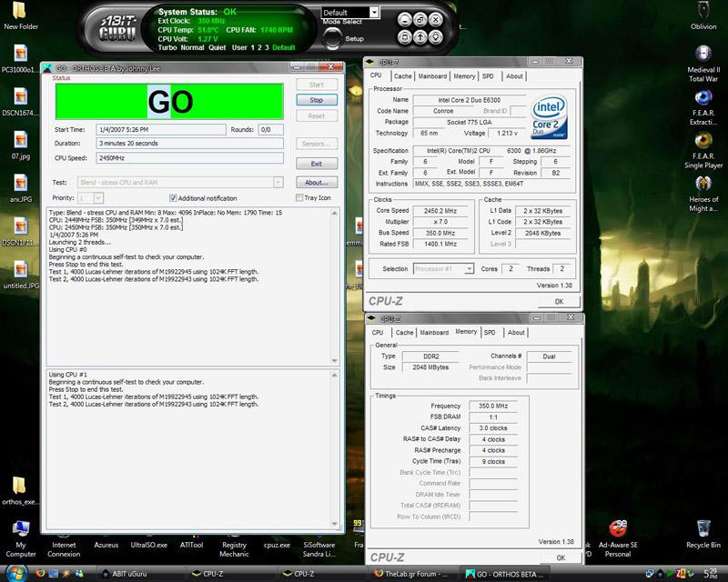Select User profile 3 in uGuru
The image size is (728, 582).
pos(267,47)
